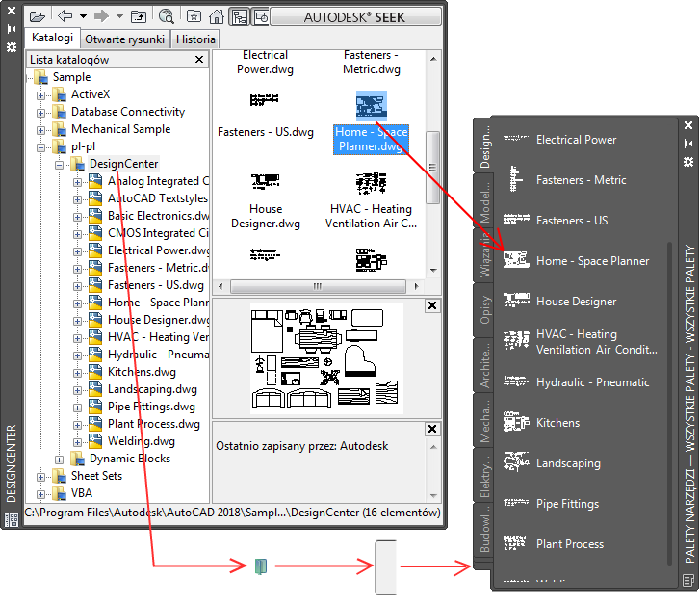Click the furniture preview image
Image resolution: width=700 pixels, height=605 pixels.
pos(325,358)
